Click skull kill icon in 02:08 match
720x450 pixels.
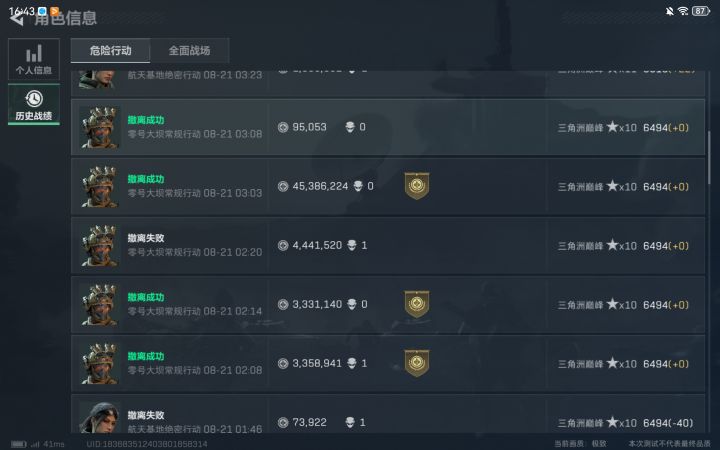[352, 363]
